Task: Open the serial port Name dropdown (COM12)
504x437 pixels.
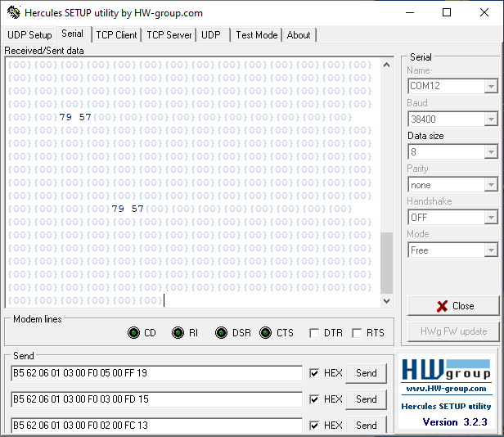Action: [491, 86]
